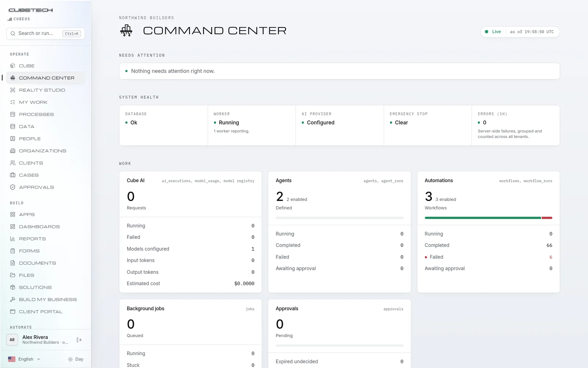Open Alex Rivera account profile

(39, 340)
